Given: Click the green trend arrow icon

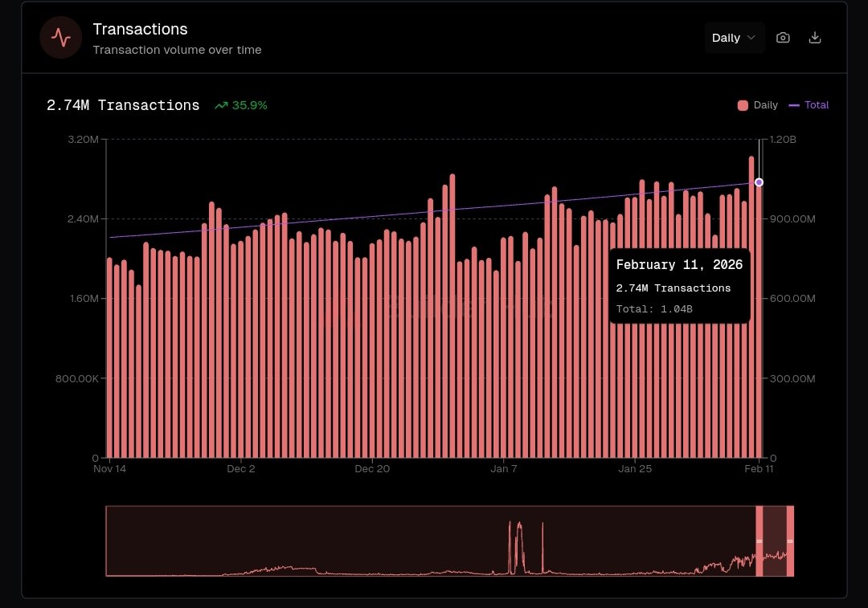Looking at the screenshot, I should point(221,105).
